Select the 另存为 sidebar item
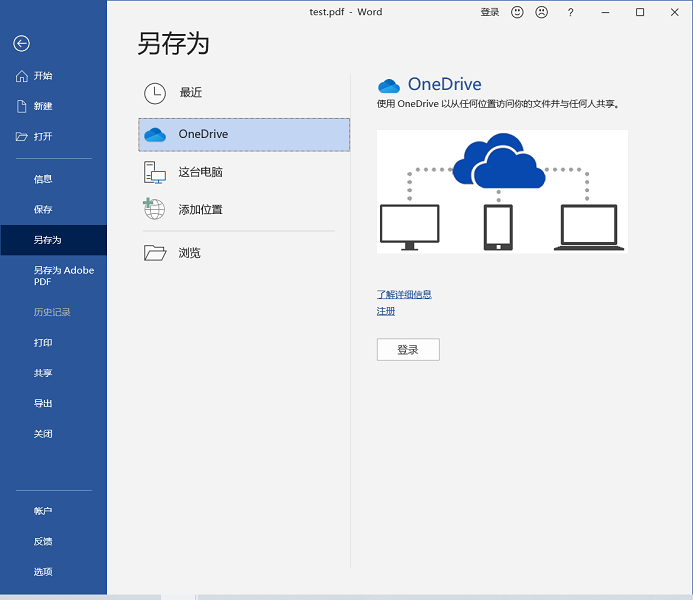693x600 pixels. 53,240
